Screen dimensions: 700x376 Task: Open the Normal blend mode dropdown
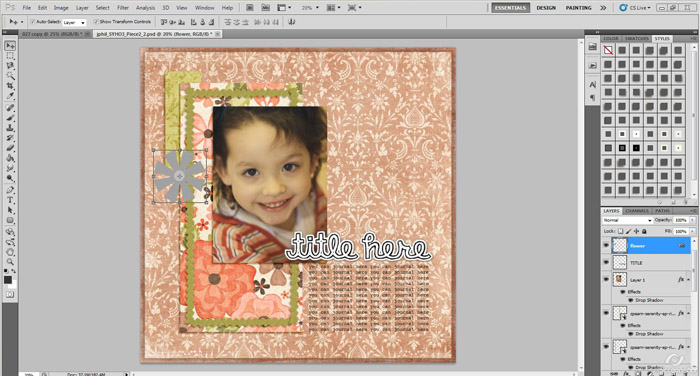(627, 220)
